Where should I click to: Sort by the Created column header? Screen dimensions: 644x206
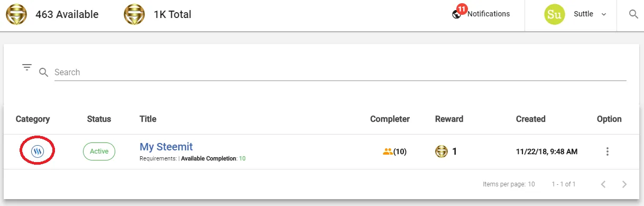click(x=530, y=119)
